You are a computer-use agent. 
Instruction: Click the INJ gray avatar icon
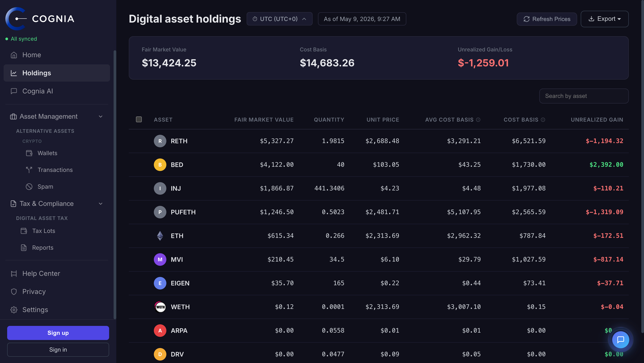point(160,188)
